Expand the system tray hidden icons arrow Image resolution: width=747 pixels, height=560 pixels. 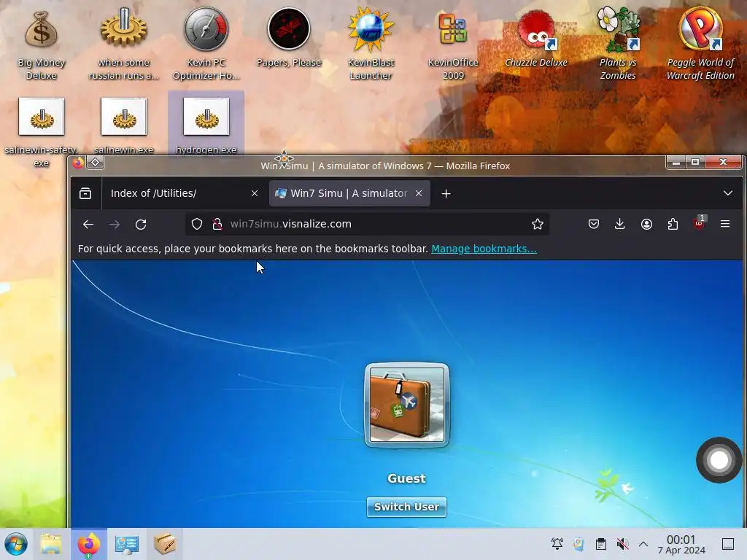click(643, 544)
